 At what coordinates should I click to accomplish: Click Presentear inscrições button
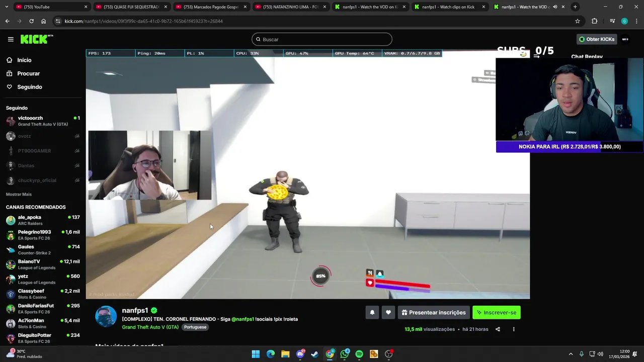pos(434,312)
